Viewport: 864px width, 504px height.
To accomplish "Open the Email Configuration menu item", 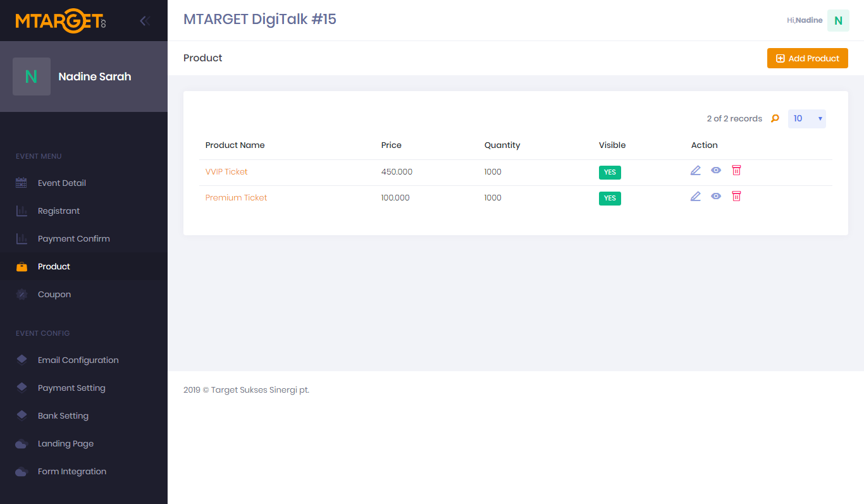I will point(83,360).
